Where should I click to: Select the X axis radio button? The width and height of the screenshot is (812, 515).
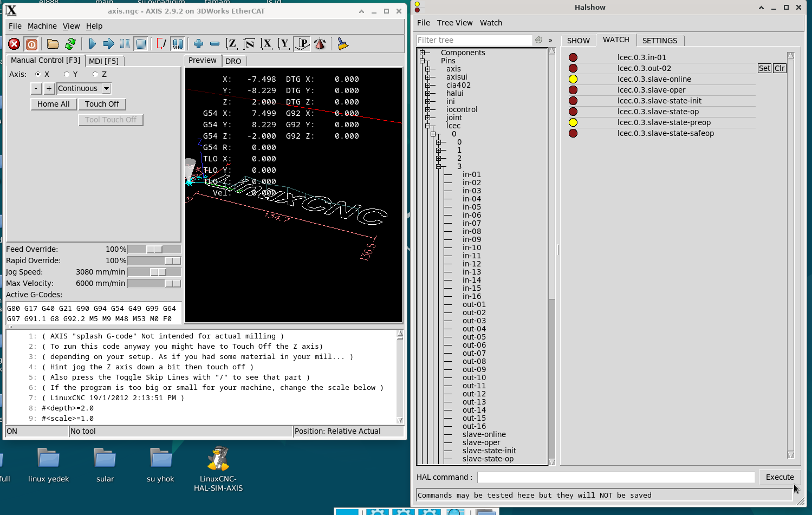[x=38, y=74]
